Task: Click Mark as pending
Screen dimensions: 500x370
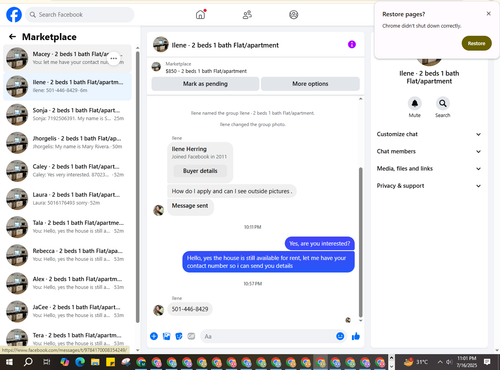Action: pyautogui.click(x=205, y=84)
